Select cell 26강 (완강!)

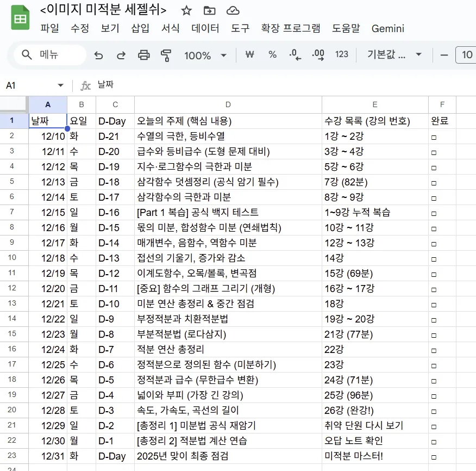[x=375, y=410]
